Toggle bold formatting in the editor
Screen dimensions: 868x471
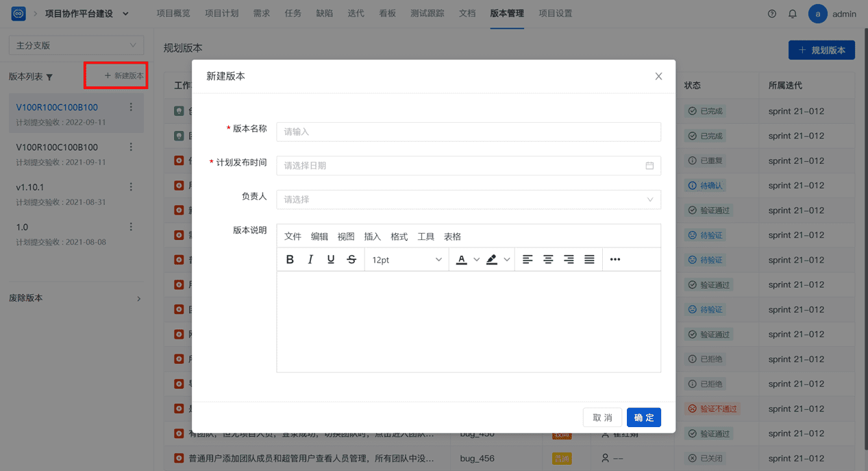pos(290,260)
